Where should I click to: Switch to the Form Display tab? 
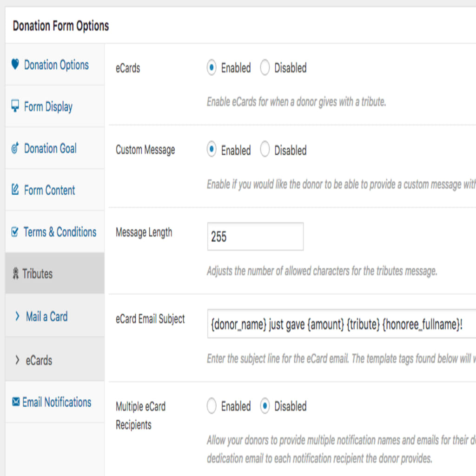[55, 106]
